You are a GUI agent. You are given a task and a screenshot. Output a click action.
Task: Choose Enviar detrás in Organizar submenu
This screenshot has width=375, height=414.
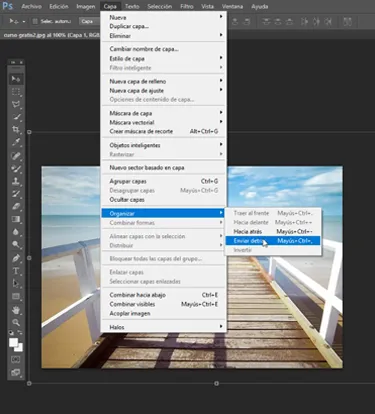coord(273,240)
